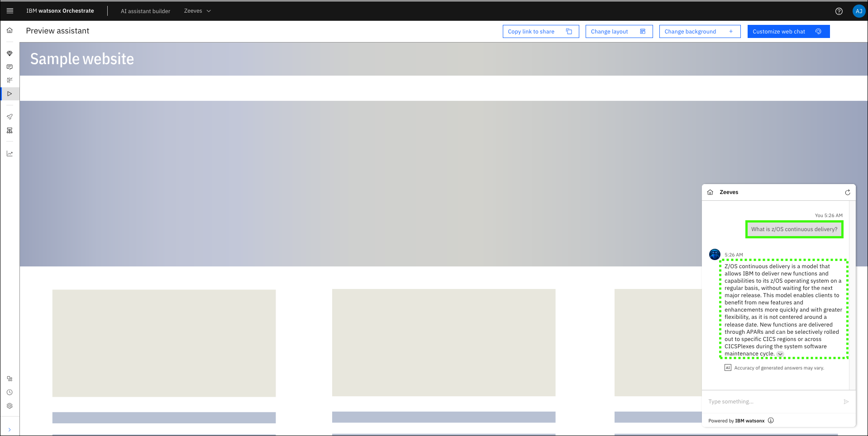Expand the left sidebar navigation
The height and width of the screenshot is (436, 868).
(10, 430)
